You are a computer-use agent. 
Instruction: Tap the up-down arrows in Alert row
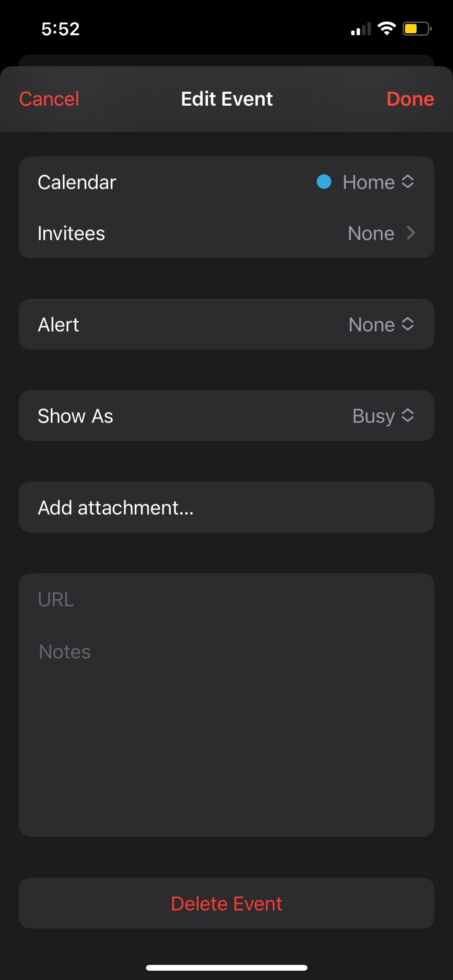[x=408, y=324]
